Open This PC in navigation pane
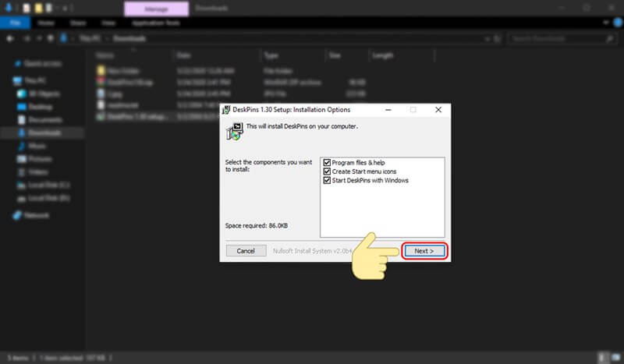The height and width of the screenshot is (364, 624). [31, 80]
